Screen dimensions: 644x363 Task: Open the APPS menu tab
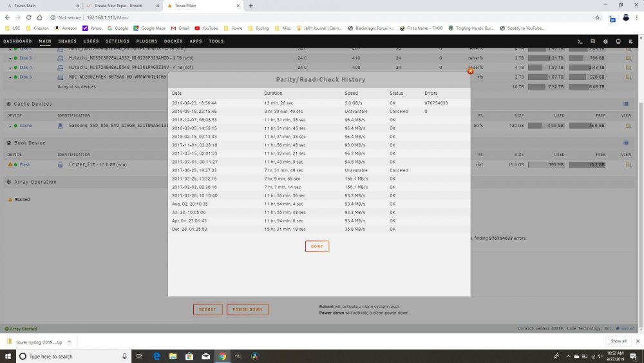click(x=196, y=41)
